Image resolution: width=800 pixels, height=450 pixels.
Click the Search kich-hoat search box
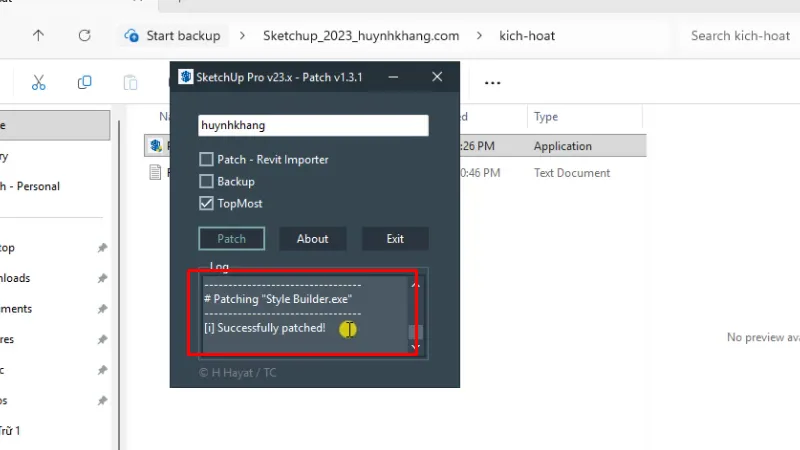coord(740,36)
